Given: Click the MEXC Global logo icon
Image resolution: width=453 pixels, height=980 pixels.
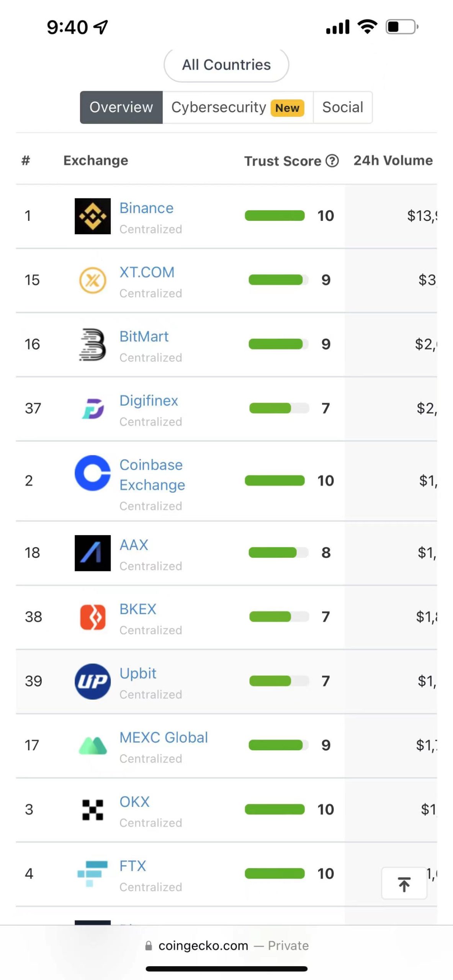Looking at the screenshot, I should pos(92,745).
